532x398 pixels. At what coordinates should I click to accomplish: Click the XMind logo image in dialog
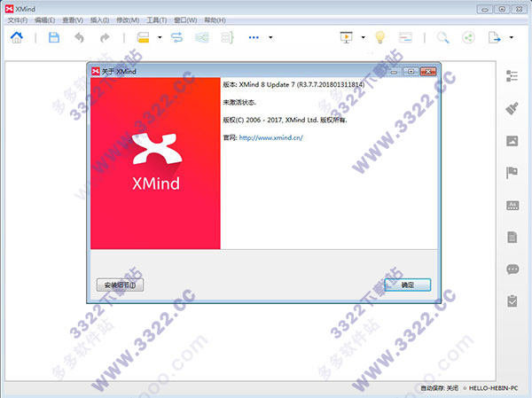(x=155, y=163)
